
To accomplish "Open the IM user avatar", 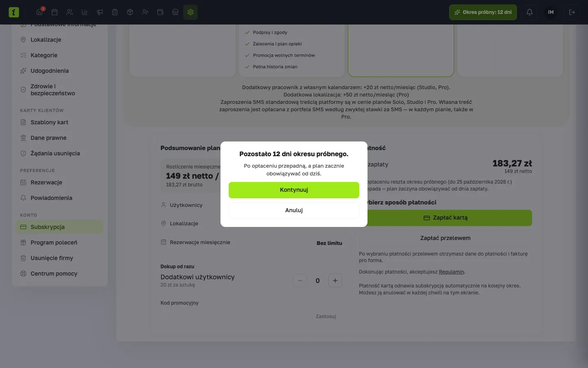I will 551,12.
